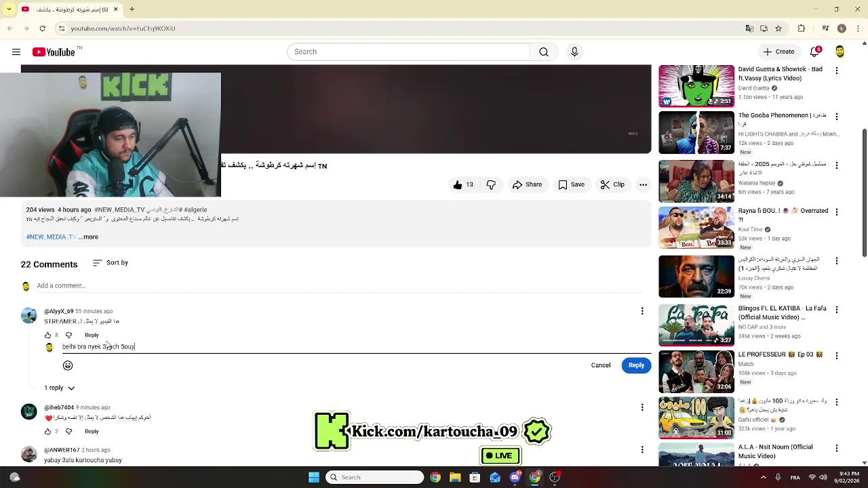This screenshot has height=488, width=868.
Task: Expand the description with ...more
Action: (88, 237)
